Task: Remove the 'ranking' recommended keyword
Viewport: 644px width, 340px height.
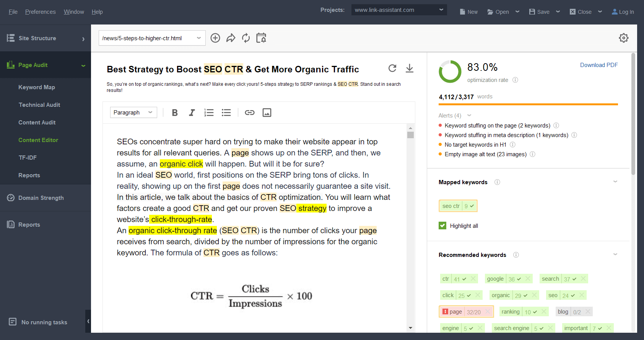Action: tap(544, 312)
